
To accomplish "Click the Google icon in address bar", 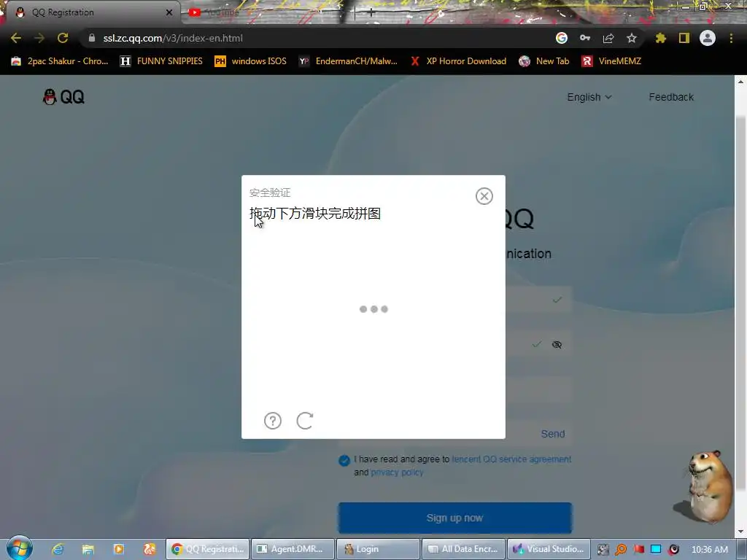I will click(x=562, y=38).
